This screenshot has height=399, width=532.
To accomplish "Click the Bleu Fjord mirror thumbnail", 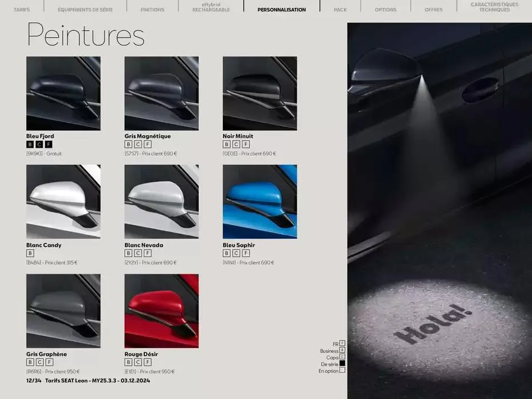I will tap(63, 93).
